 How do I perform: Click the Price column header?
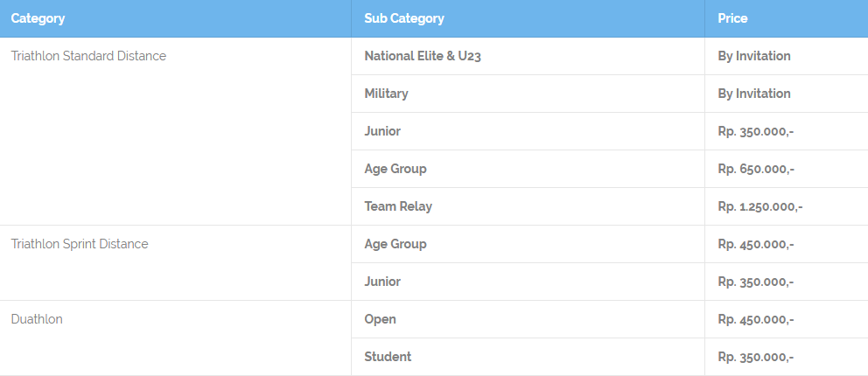click(x=786, y=18)
